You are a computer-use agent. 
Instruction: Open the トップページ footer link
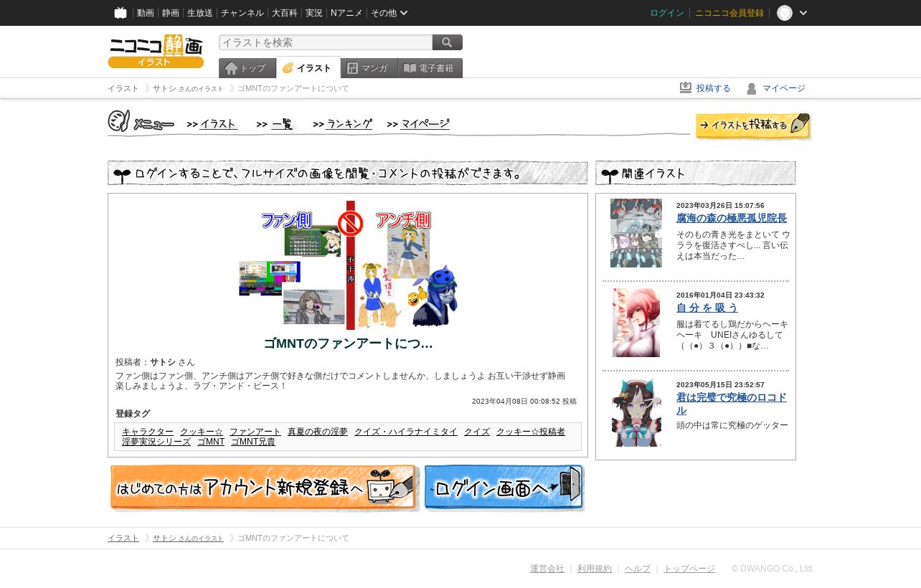(x=689, y=569)
